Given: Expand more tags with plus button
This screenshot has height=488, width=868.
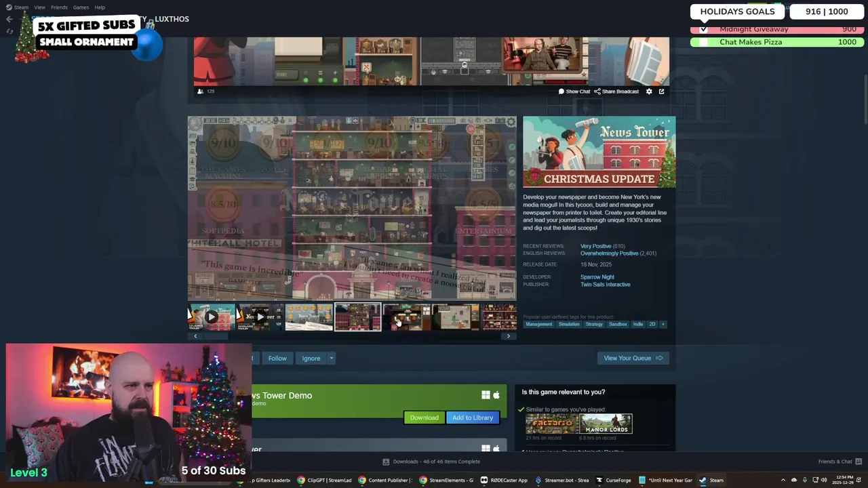Looking at the screenshot, I should click(x=663, y=324).
